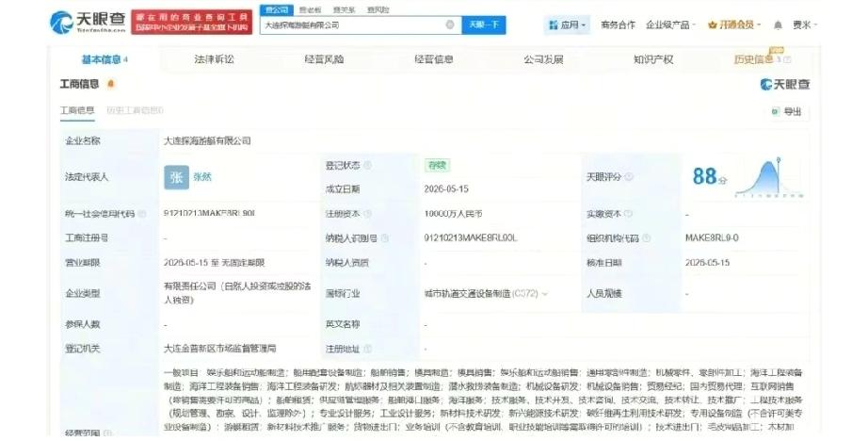Viewport: 868px width, 441px height.
Task: Open the 费米 user account menu
Action: coord(805,24)
